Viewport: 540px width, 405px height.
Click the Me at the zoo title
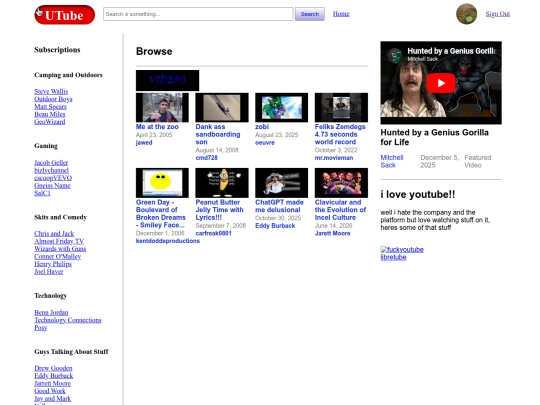[157, 127]
